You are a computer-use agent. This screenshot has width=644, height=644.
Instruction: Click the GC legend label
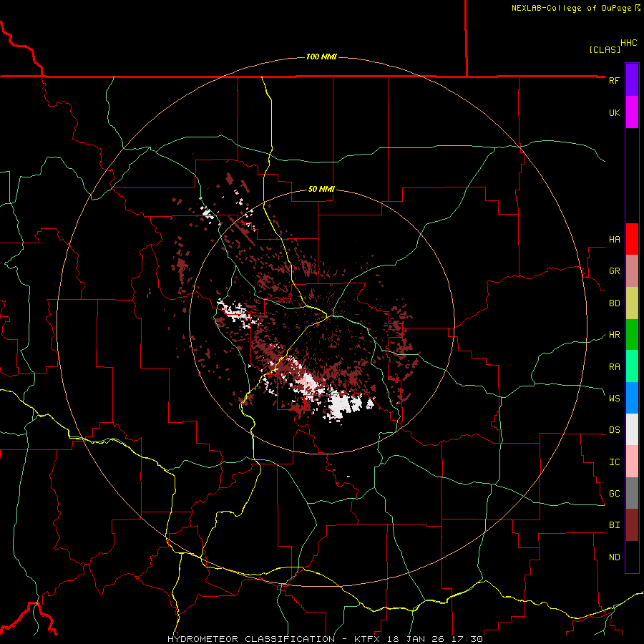614,494
